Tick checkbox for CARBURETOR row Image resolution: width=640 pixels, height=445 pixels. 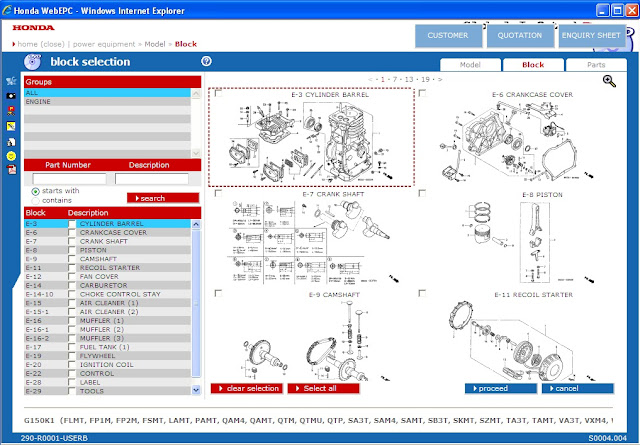72,285
